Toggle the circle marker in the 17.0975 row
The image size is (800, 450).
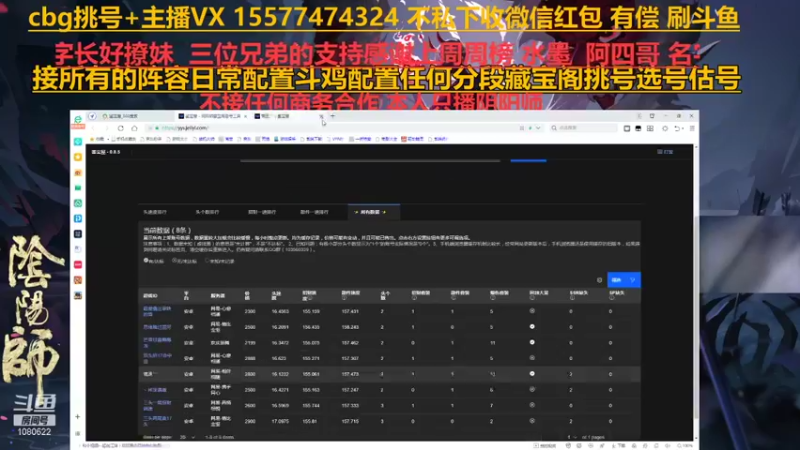click(x=532, y=421)
